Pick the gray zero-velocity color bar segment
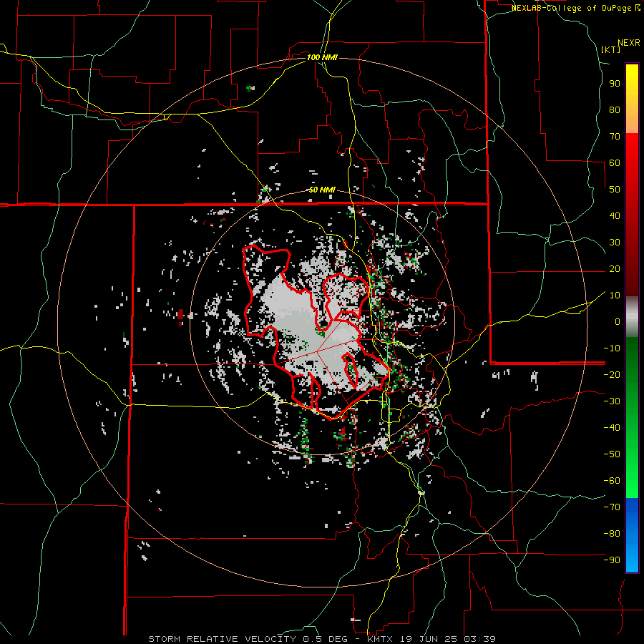 tap(632, 317)
